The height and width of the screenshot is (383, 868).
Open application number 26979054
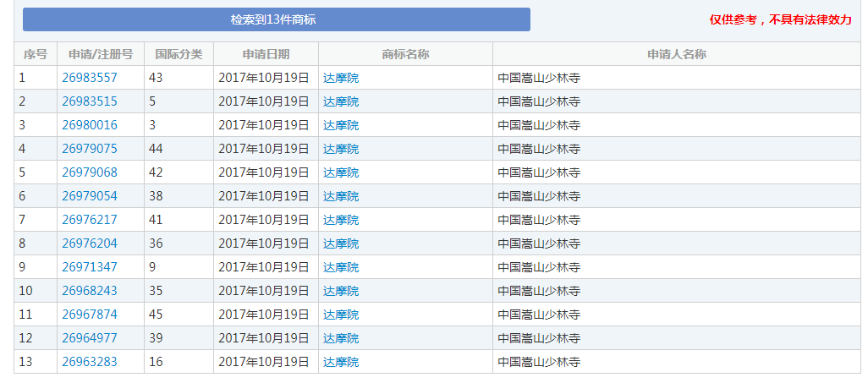(90, 196)
